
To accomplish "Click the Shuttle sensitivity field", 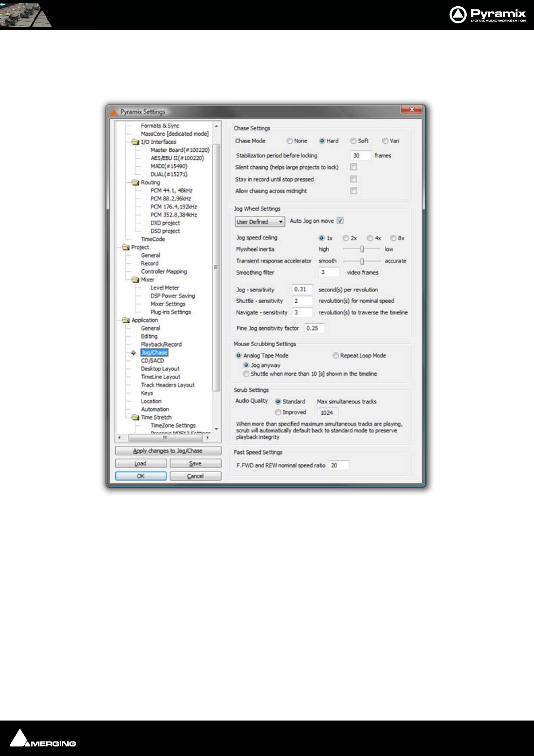I will point(302,301).
